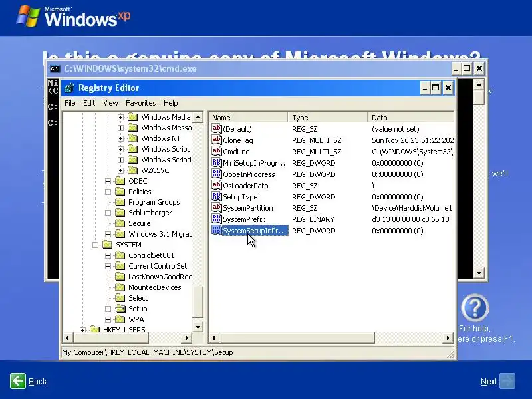This screenshot has width=532, height=399.
Task: Expand the Windows NT key
Action: click(120, 139)
